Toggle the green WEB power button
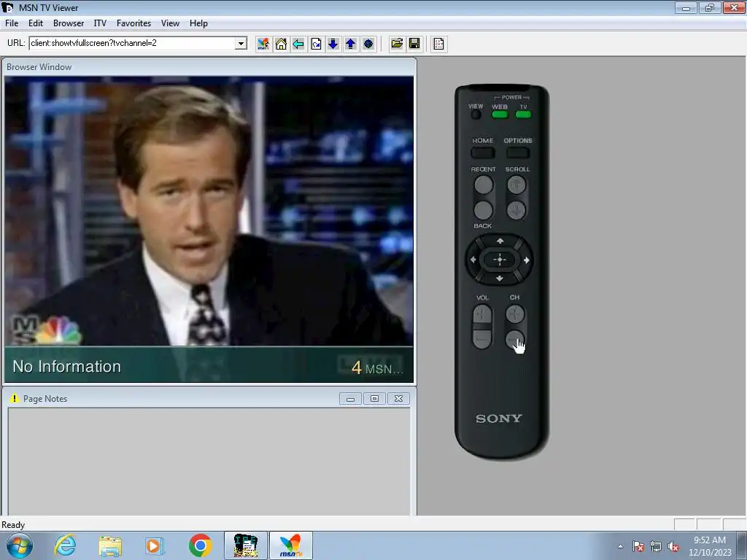Viewport: 747px width, 560px height. pyautogui.click(x=500, y=114)
